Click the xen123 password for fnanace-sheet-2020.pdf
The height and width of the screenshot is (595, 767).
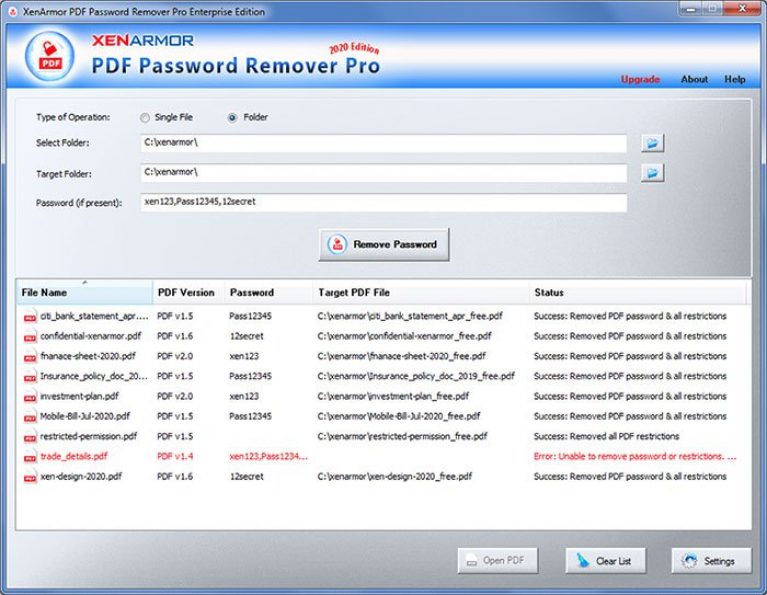[244, 356]
